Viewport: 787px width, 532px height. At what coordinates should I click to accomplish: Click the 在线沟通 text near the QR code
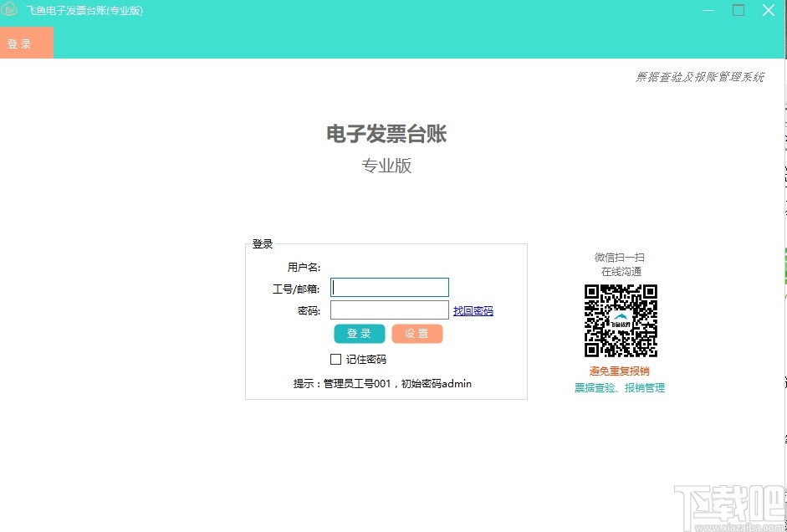tap(617, 272)
